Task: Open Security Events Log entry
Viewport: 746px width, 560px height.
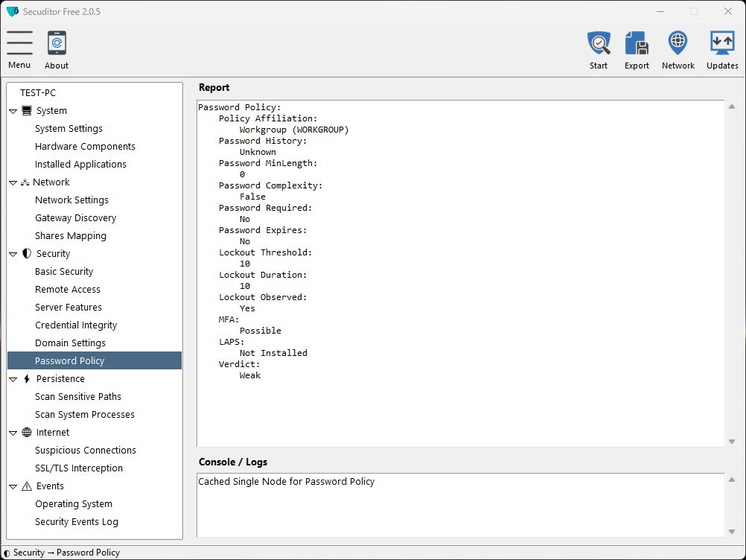Action: [x=77, y=522]
